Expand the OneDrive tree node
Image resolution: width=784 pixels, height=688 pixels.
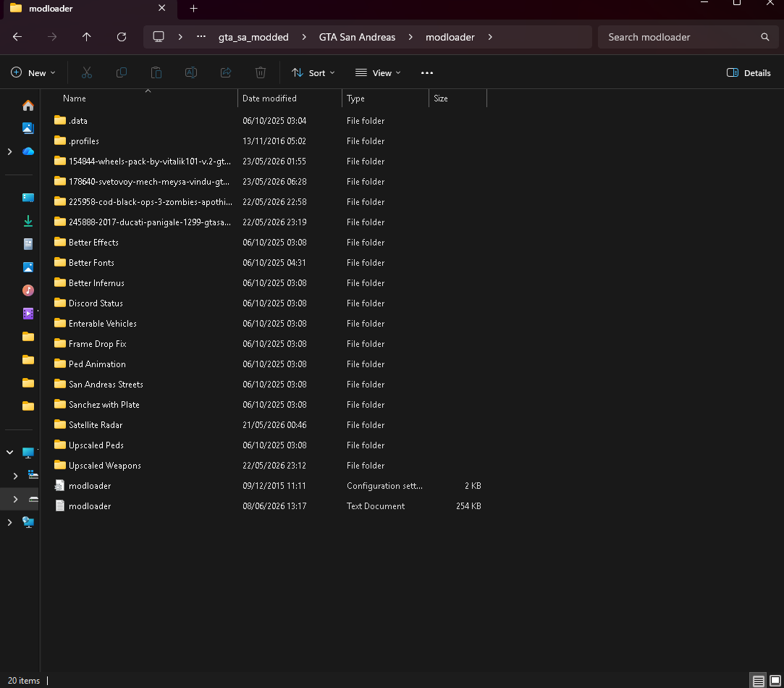[9, 151]
